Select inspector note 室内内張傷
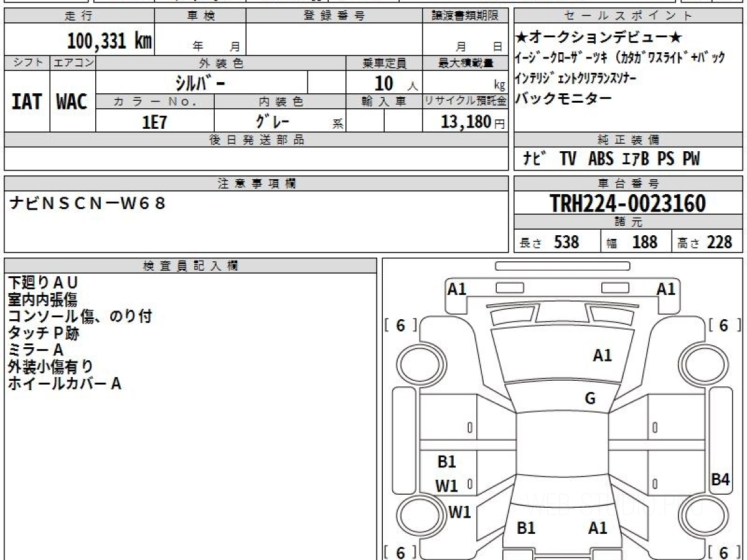747x560 pixels. pyautogui.click(x=42, y=300)
